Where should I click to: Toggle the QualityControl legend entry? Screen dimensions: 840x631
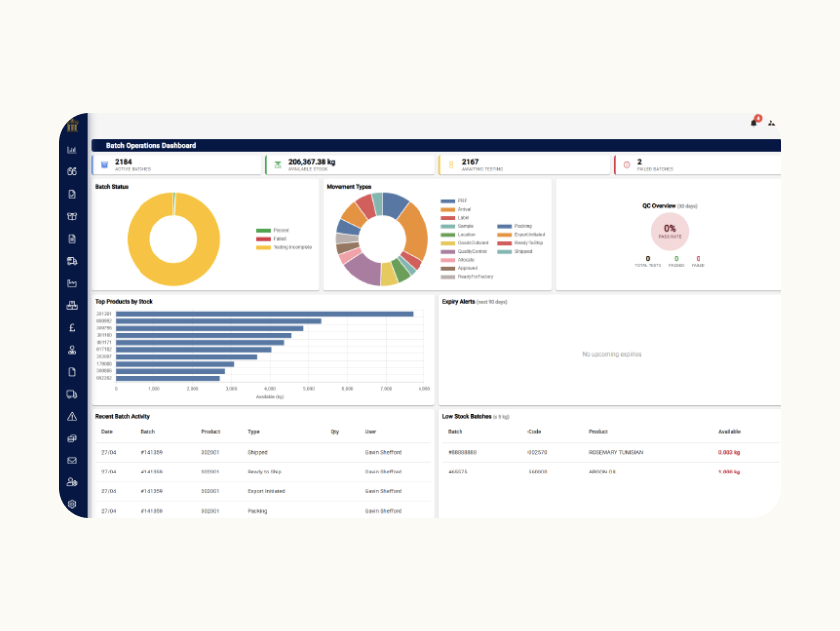coord(464,251)
